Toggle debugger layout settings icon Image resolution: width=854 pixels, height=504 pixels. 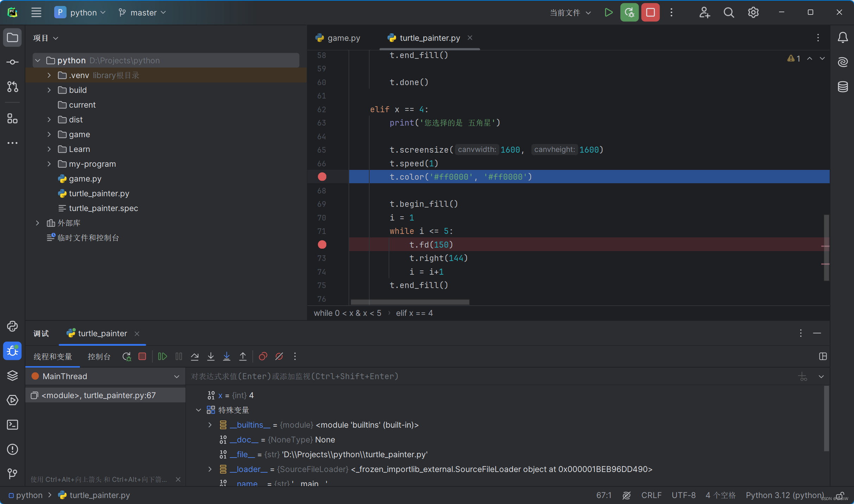click(823, 356)
